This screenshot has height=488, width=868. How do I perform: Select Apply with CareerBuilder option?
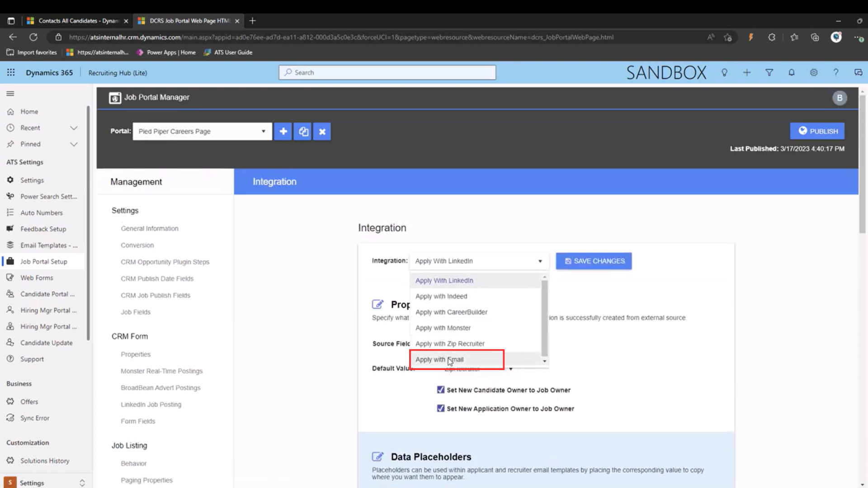coord(476,312)
